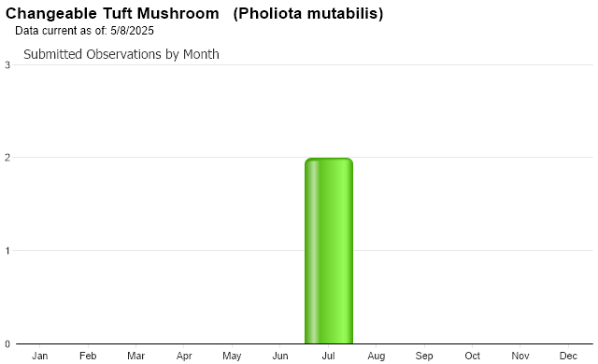Select the Feb month axis label
The width and height of the screenshot is (598, 364).
[88, 356]
